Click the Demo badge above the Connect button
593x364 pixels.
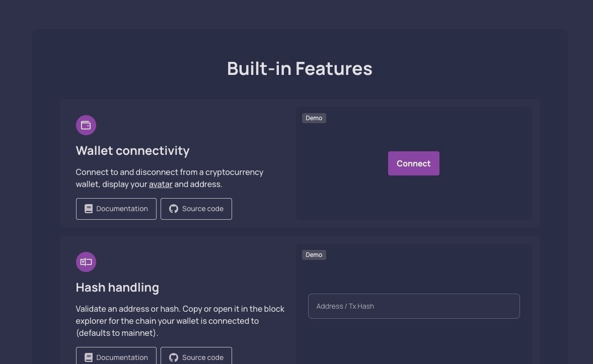coord(314,118)
